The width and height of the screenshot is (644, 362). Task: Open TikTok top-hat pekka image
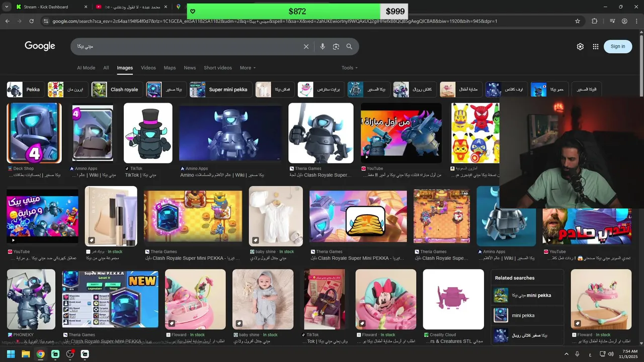click(x=148, y=133)
